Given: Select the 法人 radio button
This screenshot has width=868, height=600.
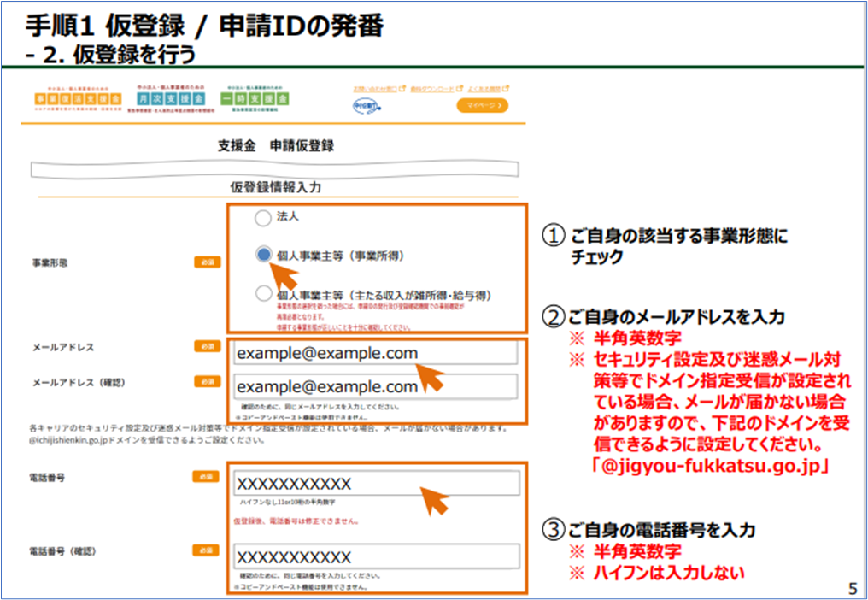Looking at the screenshot, I should (x=263, y=219).
